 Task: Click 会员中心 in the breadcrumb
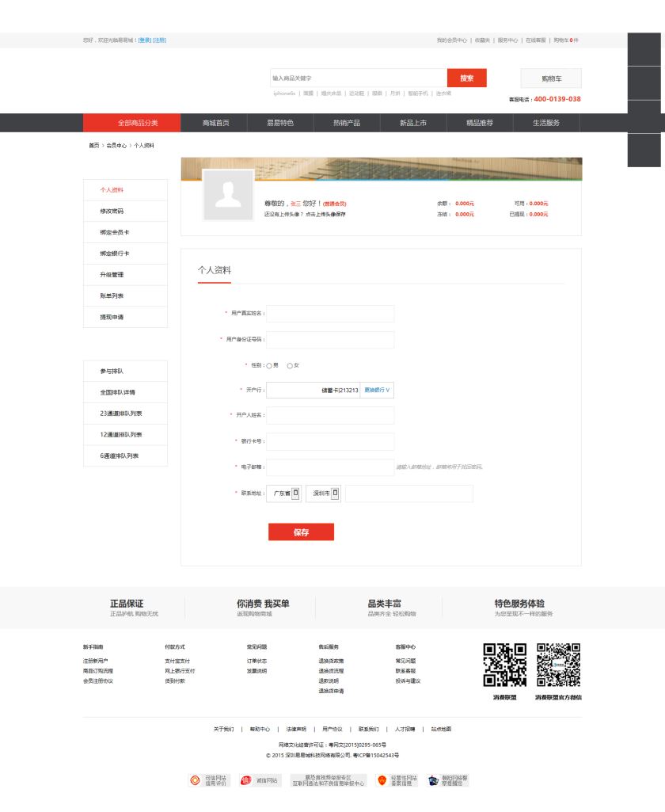pos(116,146)
